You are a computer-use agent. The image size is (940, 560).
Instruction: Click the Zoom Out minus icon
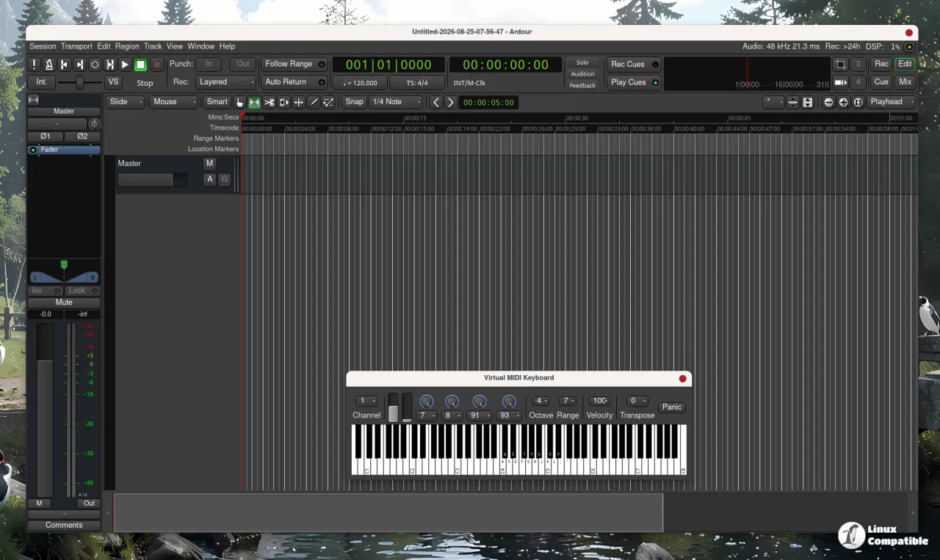tap(829, 103)
